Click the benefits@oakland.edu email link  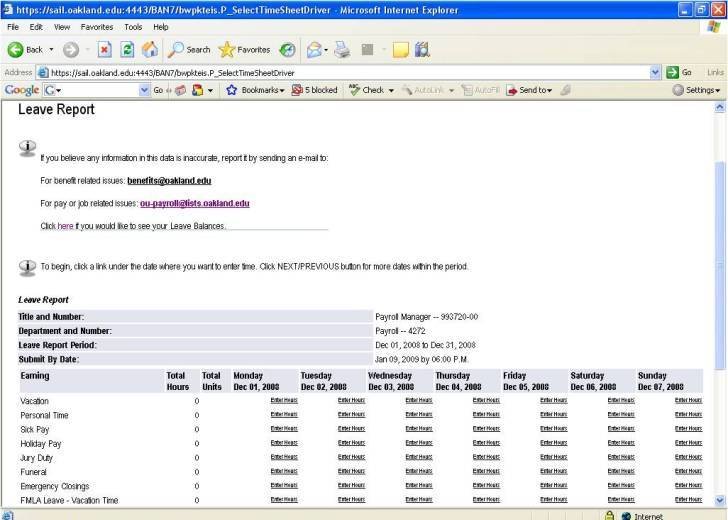tap(169, 181)
